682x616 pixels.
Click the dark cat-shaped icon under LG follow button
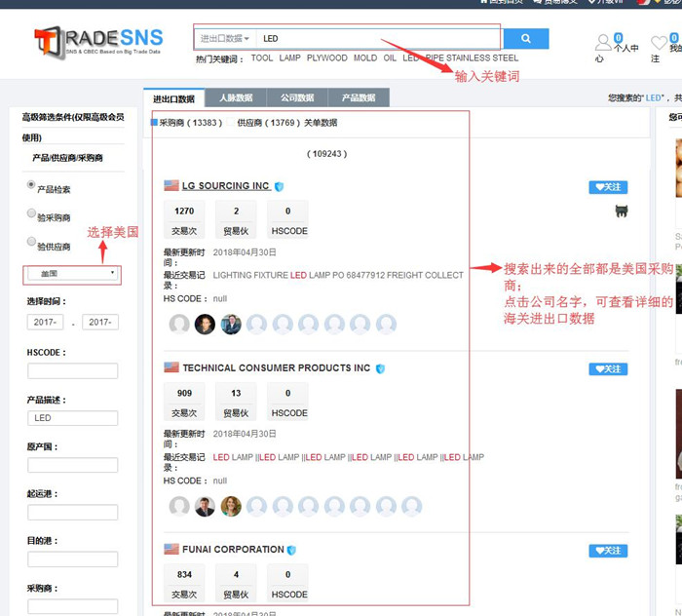(x=622, y=212)
